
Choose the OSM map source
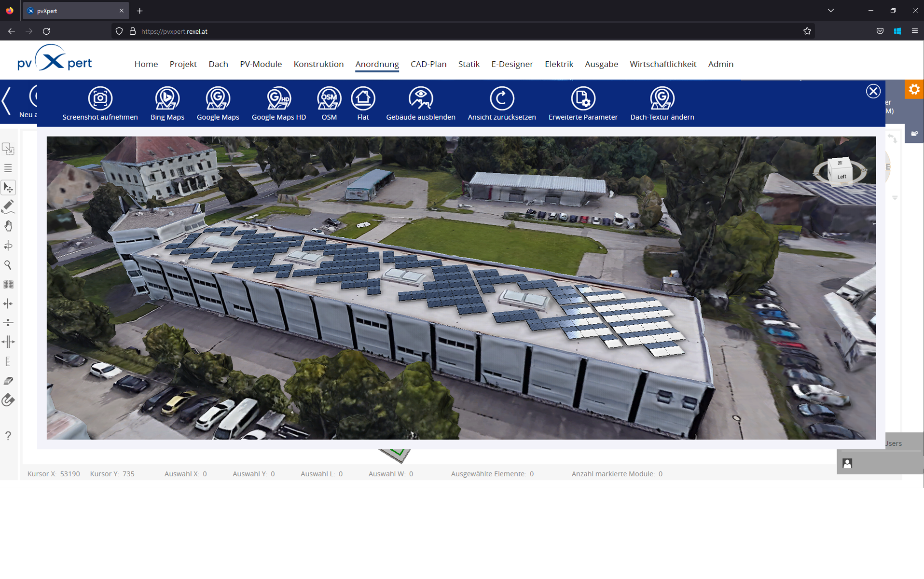coord(329,99)
